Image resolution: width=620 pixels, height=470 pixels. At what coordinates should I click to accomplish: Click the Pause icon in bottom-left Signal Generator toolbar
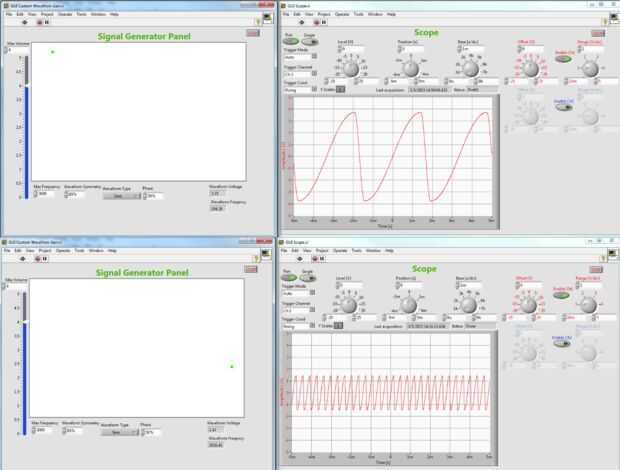[x=45, y=259]
